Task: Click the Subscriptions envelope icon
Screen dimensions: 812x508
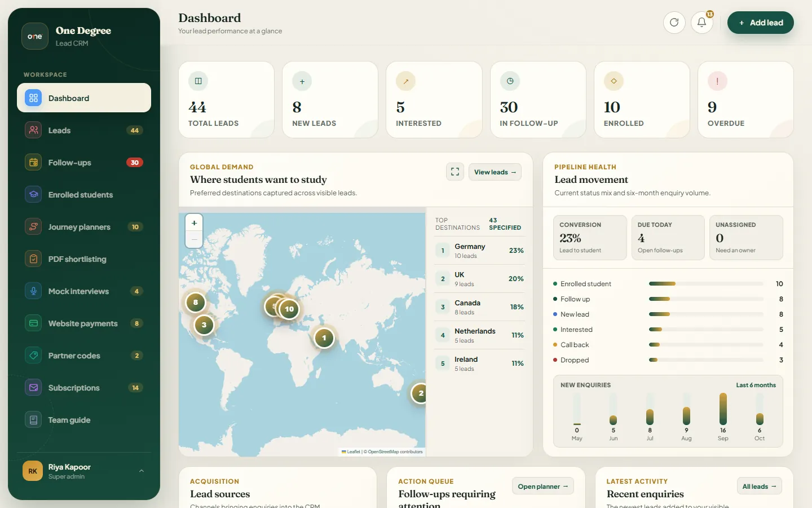Action: [33, 387]
